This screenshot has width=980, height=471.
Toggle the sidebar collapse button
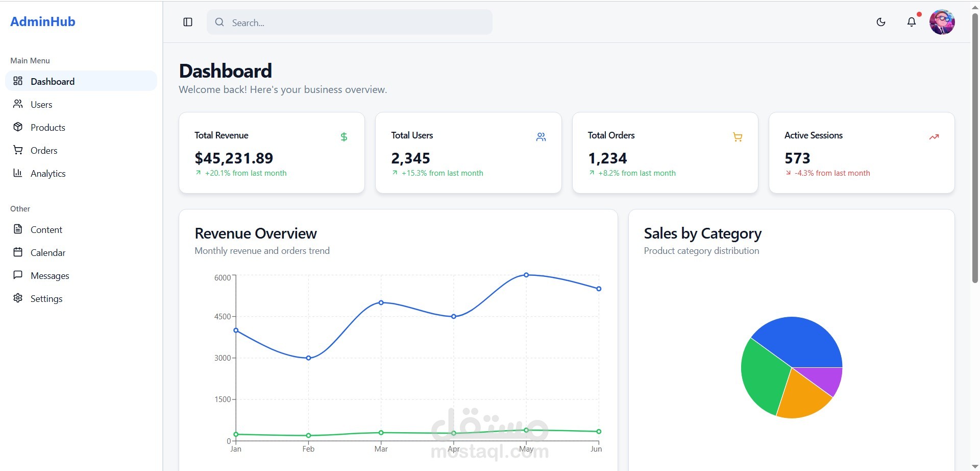pyautogui.click(x=188, y=22)
